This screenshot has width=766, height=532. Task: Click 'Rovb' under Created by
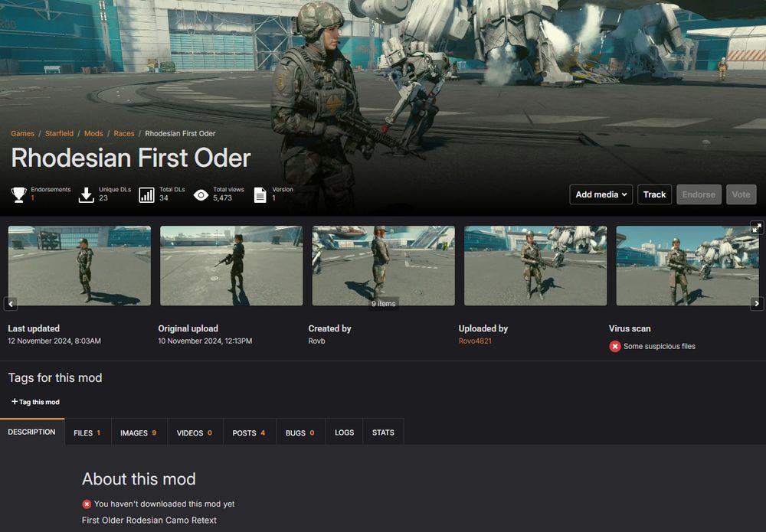pos(316,341)
